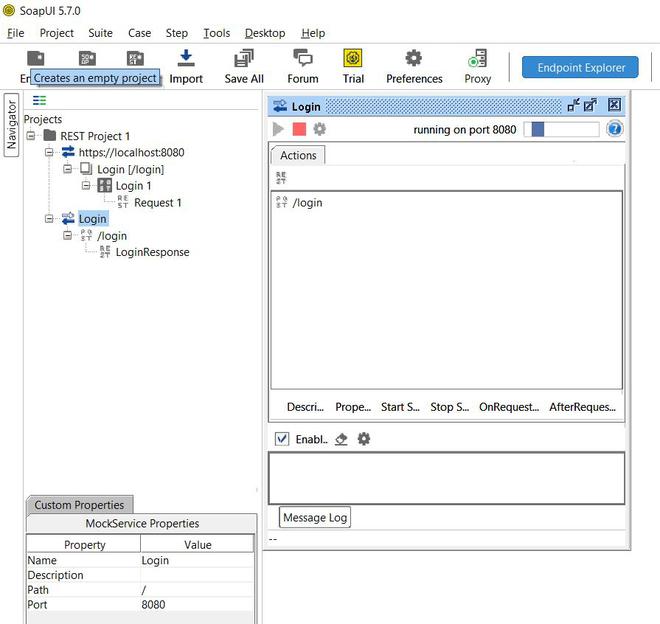The height and width of the screenshot is (624, 660).
Task: Click the Value column header
Action: [x=197, y=544]
